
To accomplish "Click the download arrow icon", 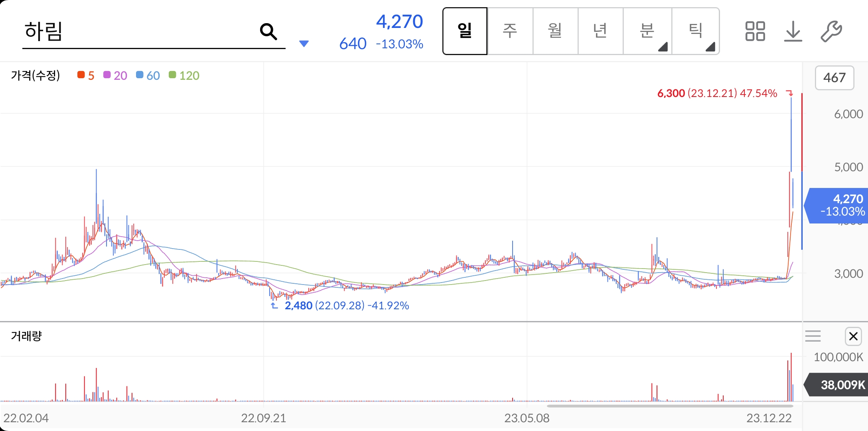I will 793,31.
